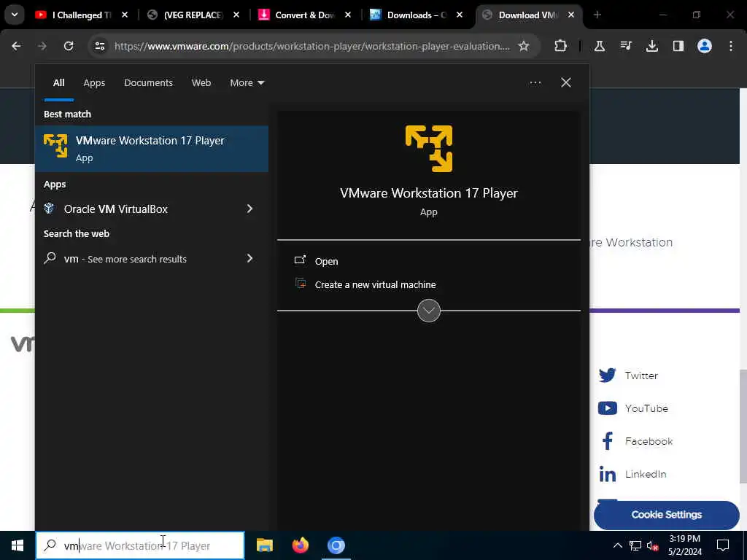Show hidden system tray icons
This screenshot has width=747, height=560.
617,545
